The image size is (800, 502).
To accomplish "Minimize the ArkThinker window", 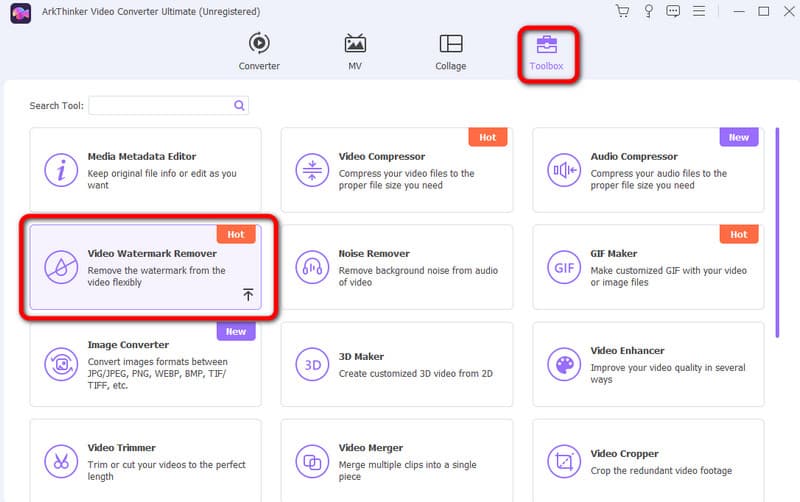I will [739, 11].
